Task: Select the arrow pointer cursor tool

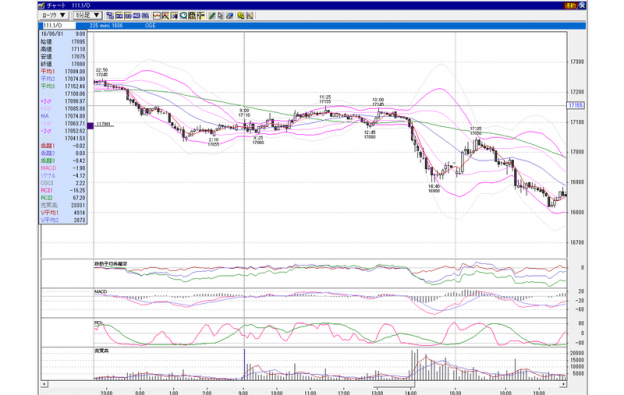Action: pyautogui.click(x=220, y=16)
